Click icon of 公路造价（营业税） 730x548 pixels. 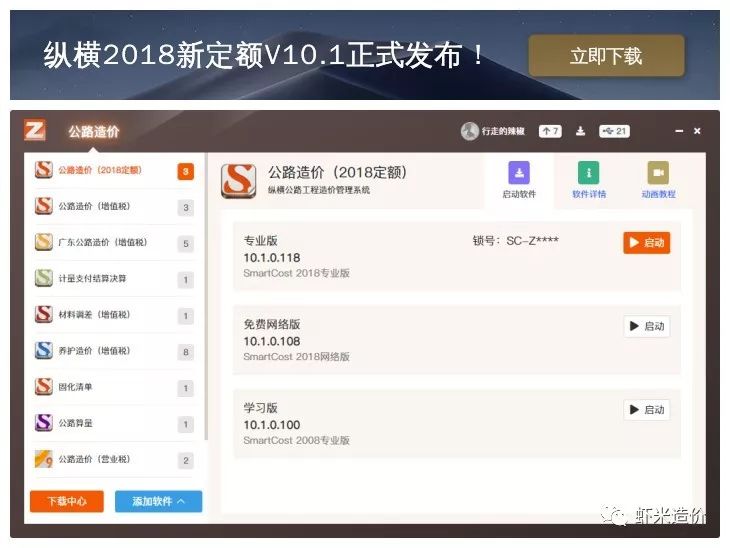tap(44, 459)
